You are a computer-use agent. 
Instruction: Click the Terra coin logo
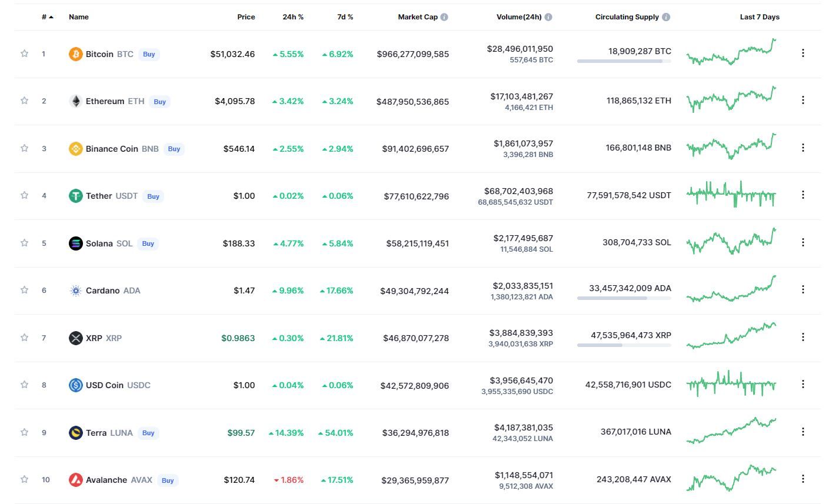(x=75, y=433)
